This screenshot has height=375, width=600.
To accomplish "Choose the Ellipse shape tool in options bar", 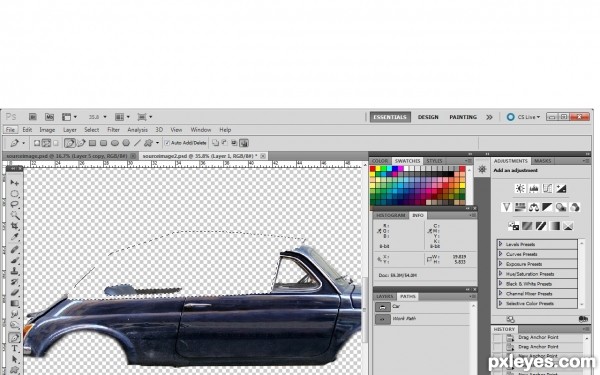I will [x=114, y=143].
